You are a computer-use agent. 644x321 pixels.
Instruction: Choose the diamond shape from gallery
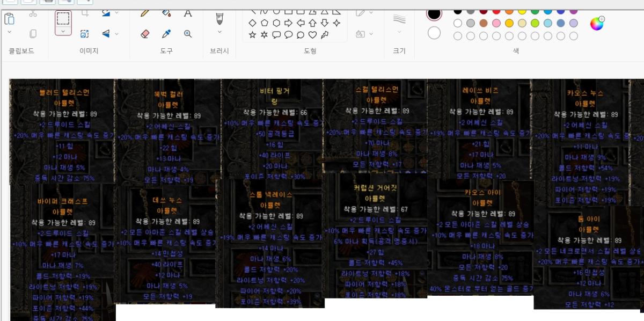[x=252, y=23]
